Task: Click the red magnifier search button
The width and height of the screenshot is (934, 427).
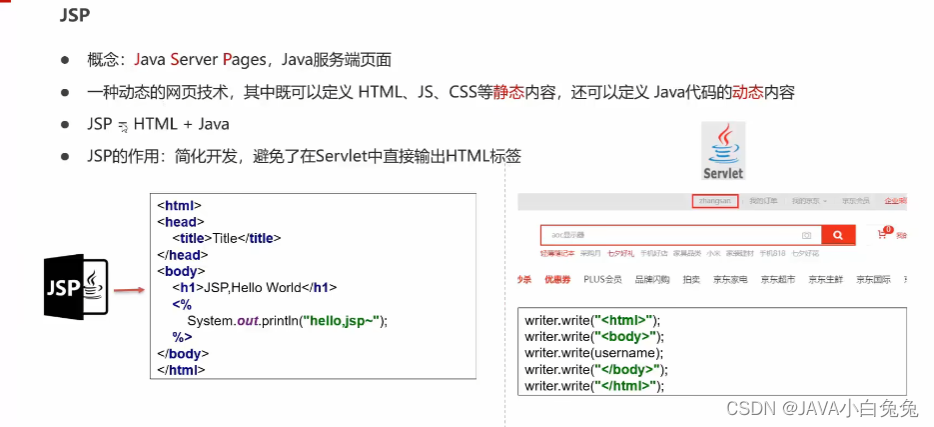Action: pos(838,235)
